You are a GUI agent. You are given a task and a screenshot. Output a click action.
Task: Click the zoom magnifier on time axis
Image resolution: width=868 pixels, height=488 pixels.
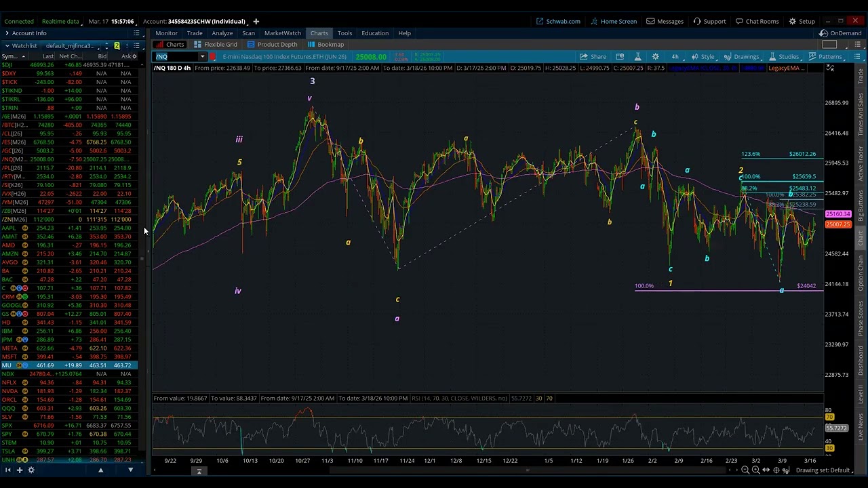tap(745, 470)
